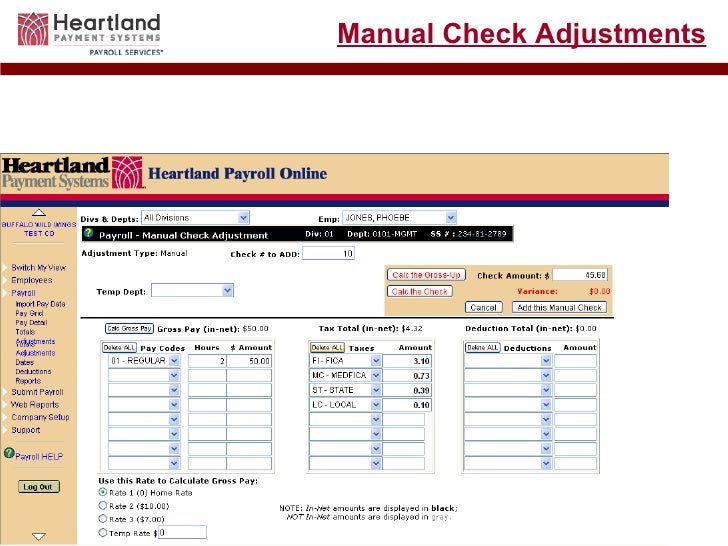The height and width of the screenshot is (546, 728).
Task: Click Deductions link in sidebar
Action: [x=33, y=371]
